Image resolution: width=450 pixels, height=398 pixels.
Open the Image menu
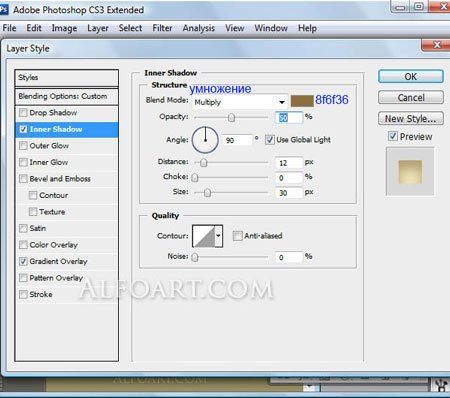click(x=64, y=28)
